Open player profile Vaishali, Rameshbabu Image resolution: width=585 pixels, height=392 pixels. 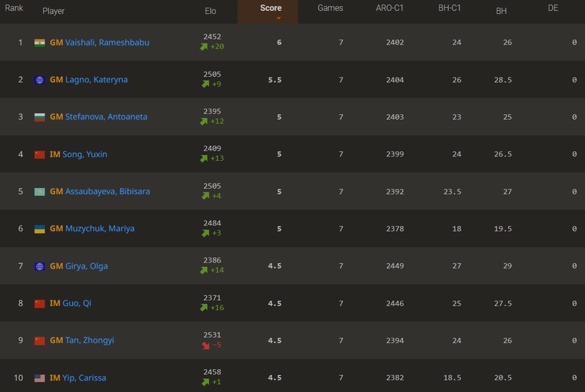pos(107,42)
